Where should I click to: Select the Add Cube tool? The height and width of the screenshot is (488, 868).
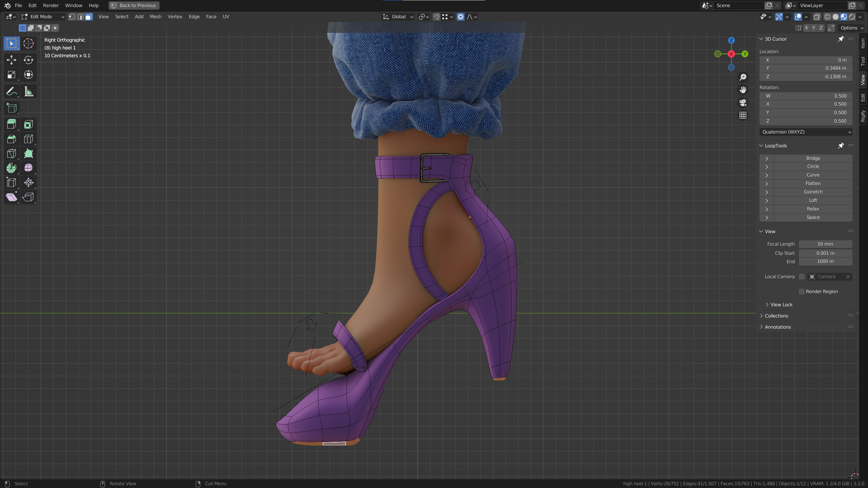[x=12, y=108]
